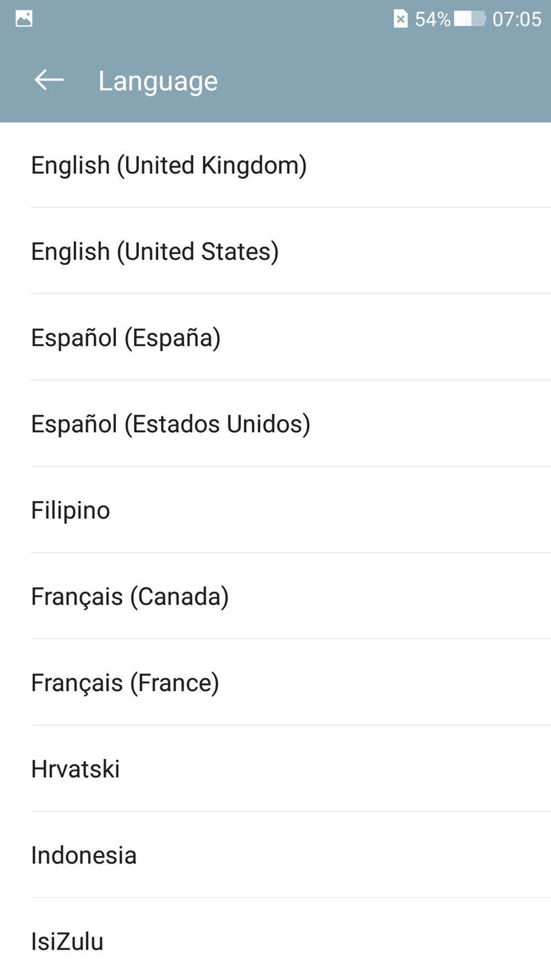Choose Español (Estados Unidos)
This screenshot has height=980, width=551.
point(275,424)
